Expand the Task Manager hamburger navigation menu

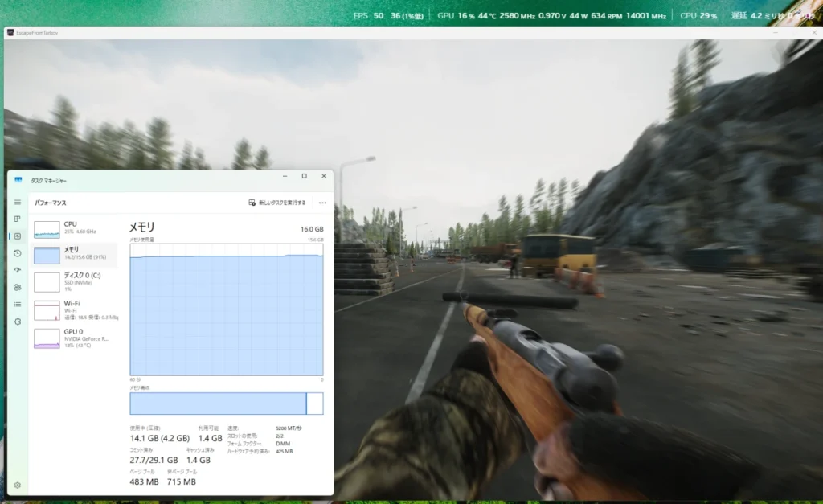[x=18, y=203]
